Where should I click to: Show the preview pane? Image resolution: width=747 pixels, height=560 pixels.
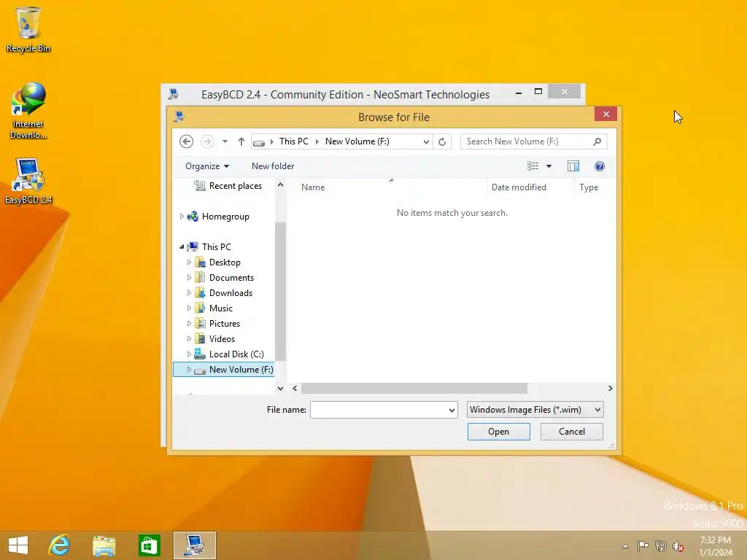573,166
